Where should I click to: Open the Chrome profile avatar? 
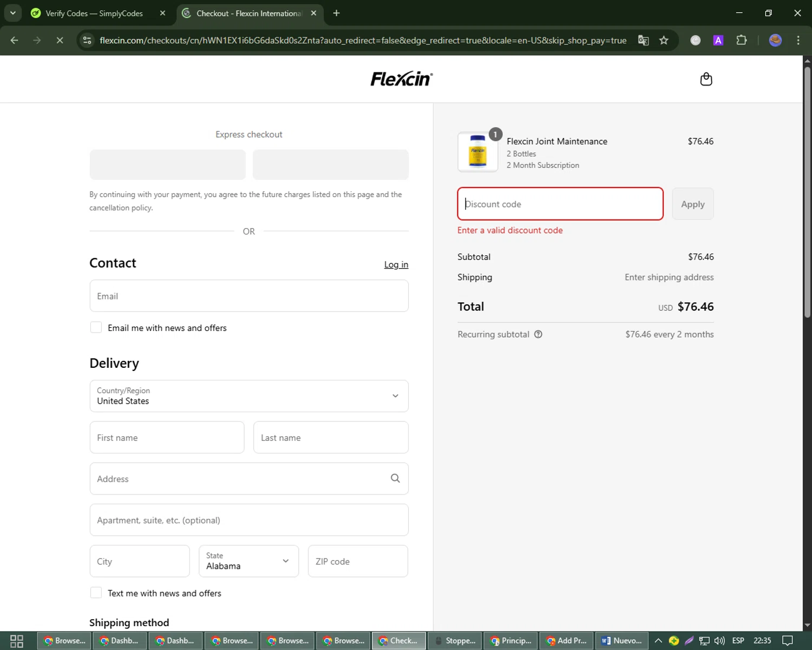point(775,40)
